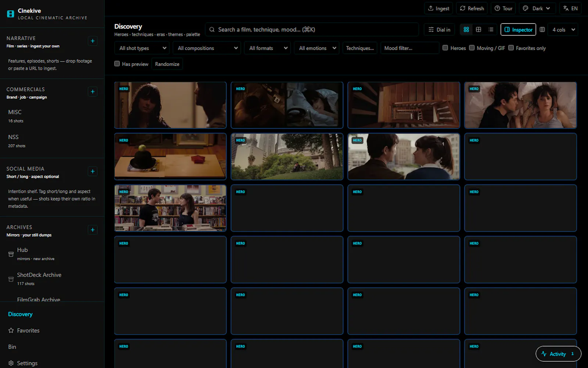Open the record store couple thumbnail

[170, 208]
